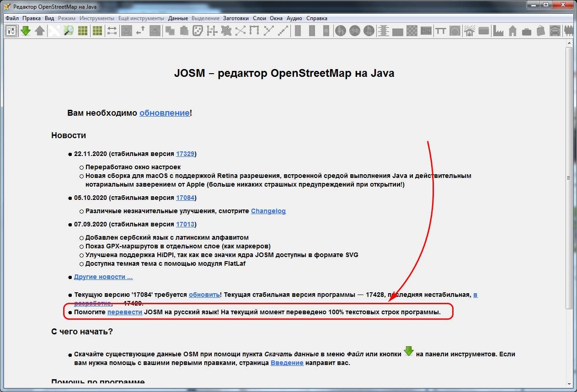
Task: Click the trees preset icon
Action: click(569, 31)
